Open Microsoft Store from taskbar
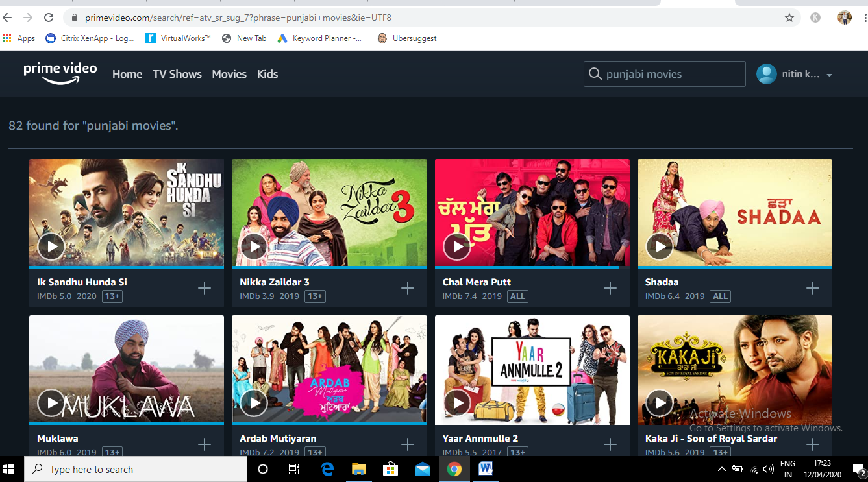 tap(390, 469)
